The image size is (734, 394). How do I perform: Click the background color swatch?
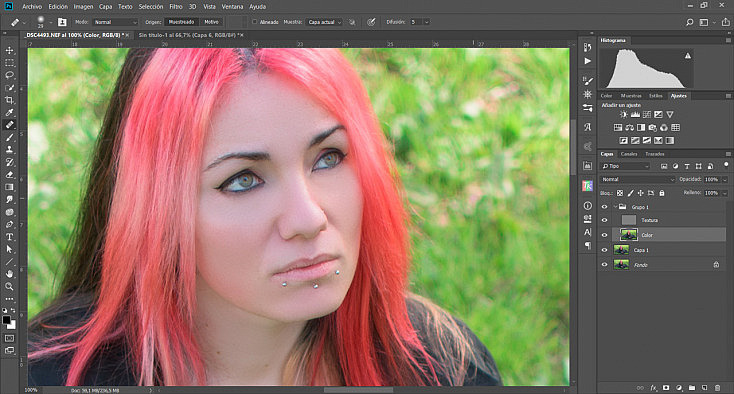12,325
